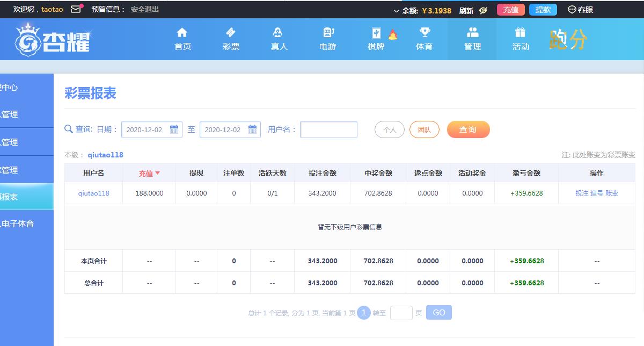Click the 暂无下级用户彩票信息 message
644x346 pixels.
[350, 227]
